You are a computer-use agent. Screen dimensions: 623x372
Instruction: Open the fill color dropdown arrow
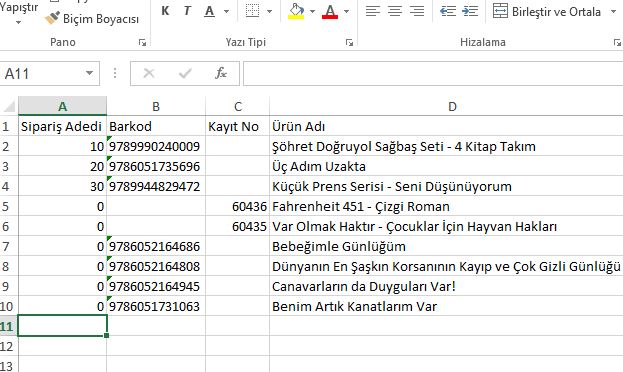312,12
